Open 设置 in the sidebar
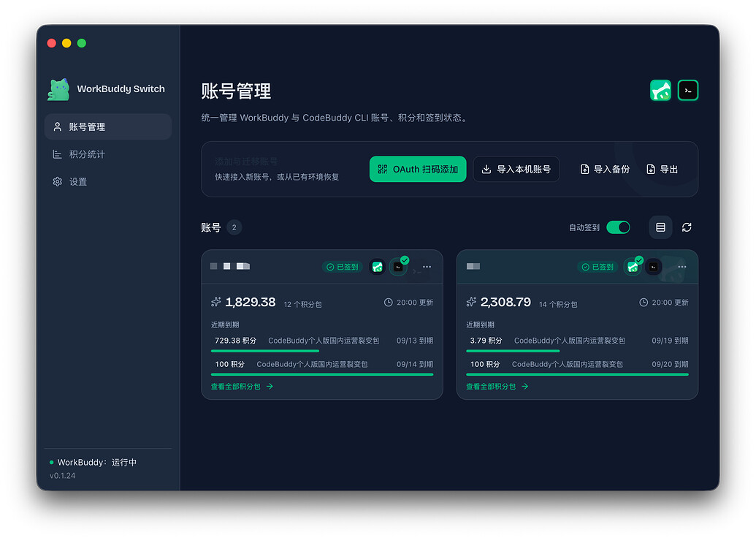Screen dimensions: 756x538 (108, 182)
